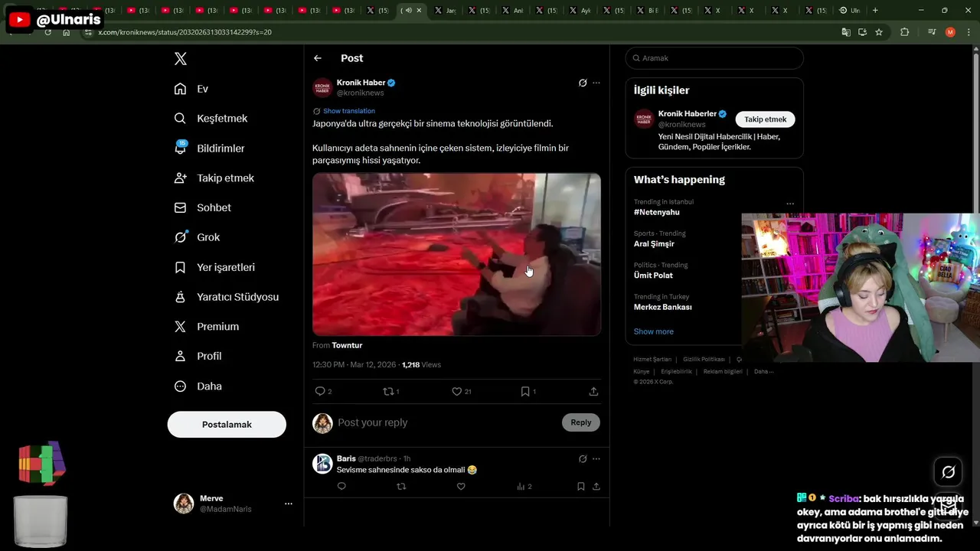Expand Daha menu in sidebar

pyautogui.click(x=198, y=386)
